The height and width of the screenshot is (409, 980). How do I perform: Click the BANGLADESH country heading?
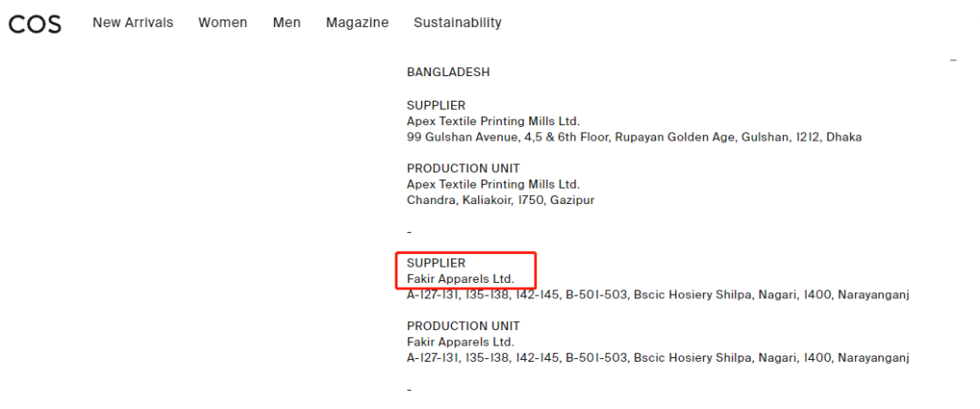coord(448,73)
